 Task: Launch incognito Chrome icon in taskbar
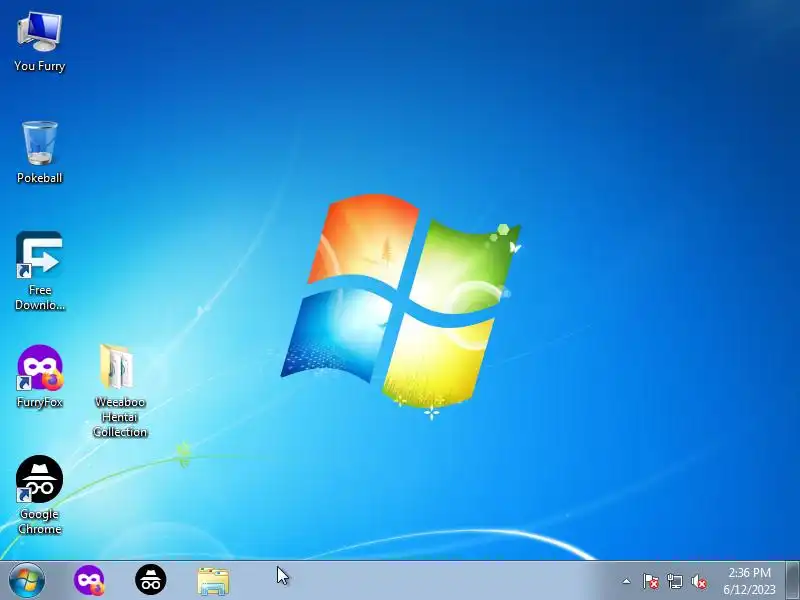pos(151,580)
